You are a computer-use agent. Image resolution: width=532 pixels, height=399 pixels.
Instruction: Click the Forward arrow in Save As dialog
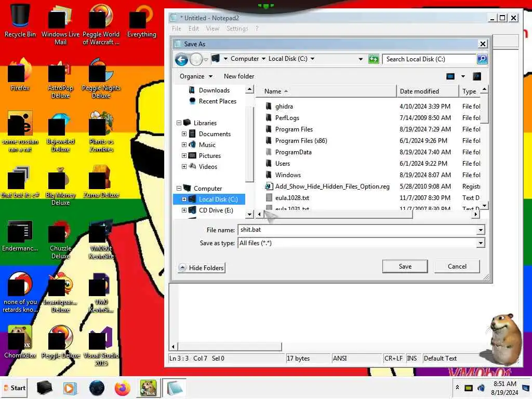[196, 60]
